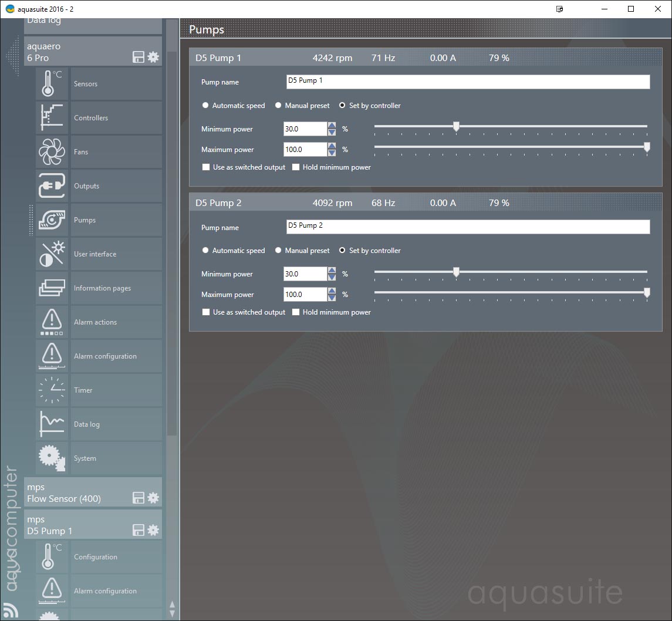Collapse the mps D5 Pump 1 device header
Screen dimensions: 672x621
point(76,525)
